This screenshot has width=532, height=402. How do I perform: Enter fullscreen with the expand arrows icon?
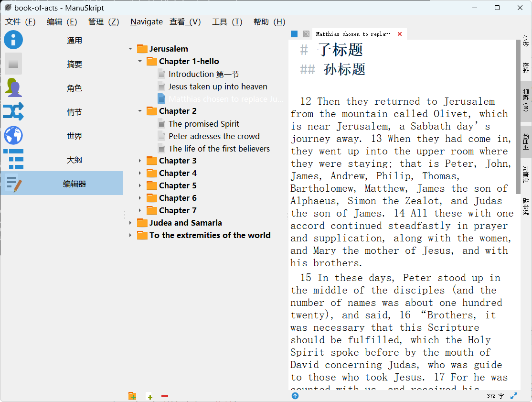pos(514,396)
